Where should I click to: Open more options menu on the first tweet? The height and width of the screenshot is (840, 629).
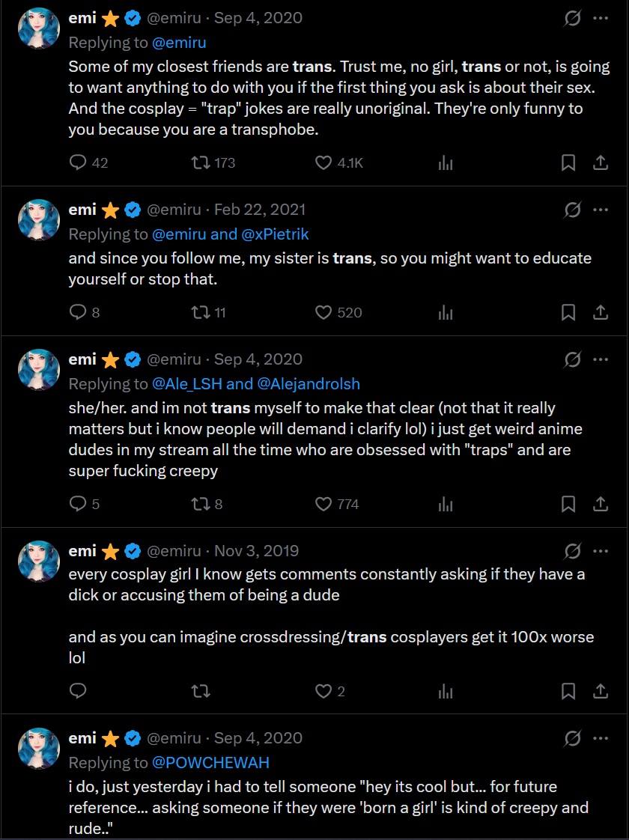[600, 18]
